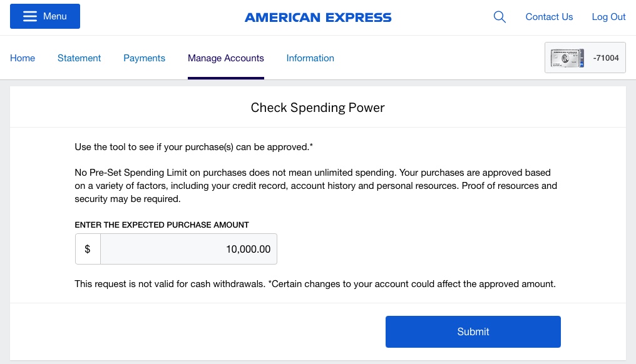The width and height of the screenshot is (636, 364).
Task: Click the American Express logo
Action: pos(318,17)
